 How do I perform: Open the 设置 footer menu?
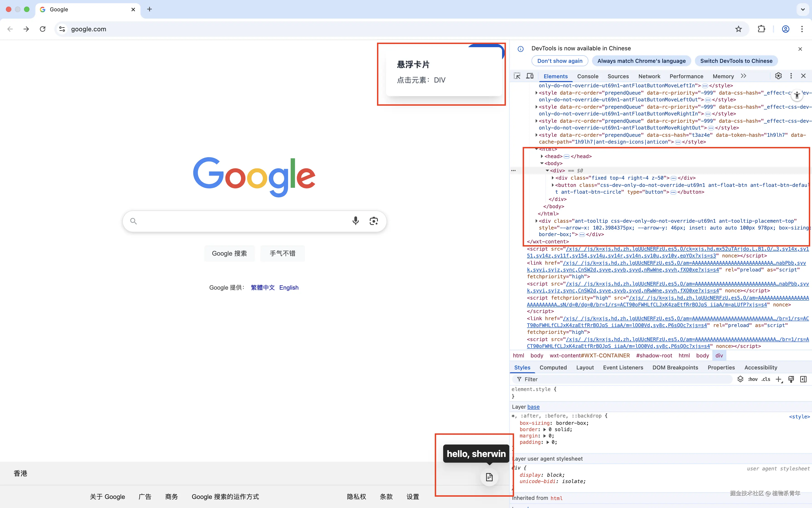pos(413,497)
